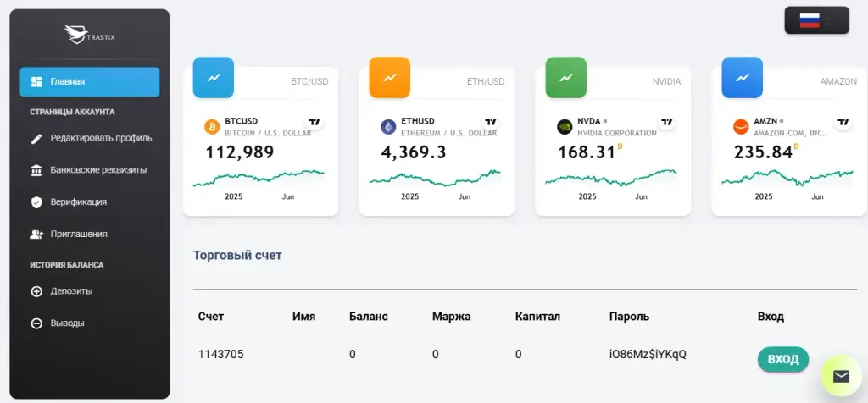Click the green NVIDIA chart icon
This screenshot has width=868, height=403.
pos(565,77)
